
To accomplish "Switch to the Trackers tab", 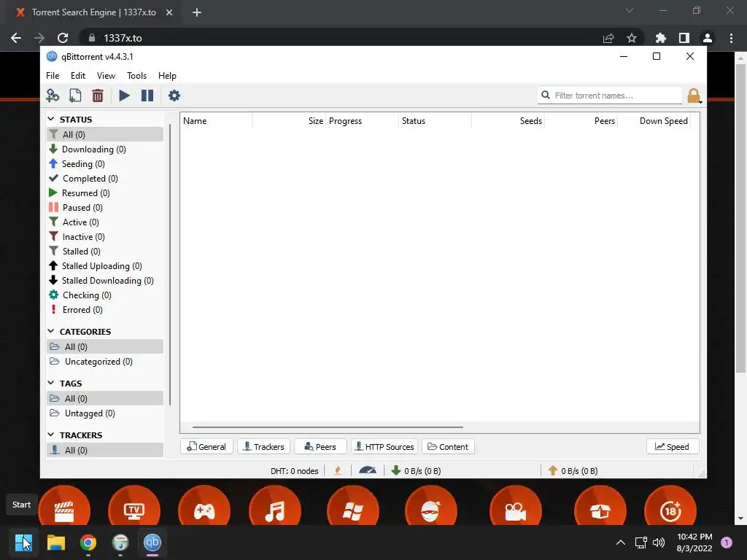I will (264, 447).
